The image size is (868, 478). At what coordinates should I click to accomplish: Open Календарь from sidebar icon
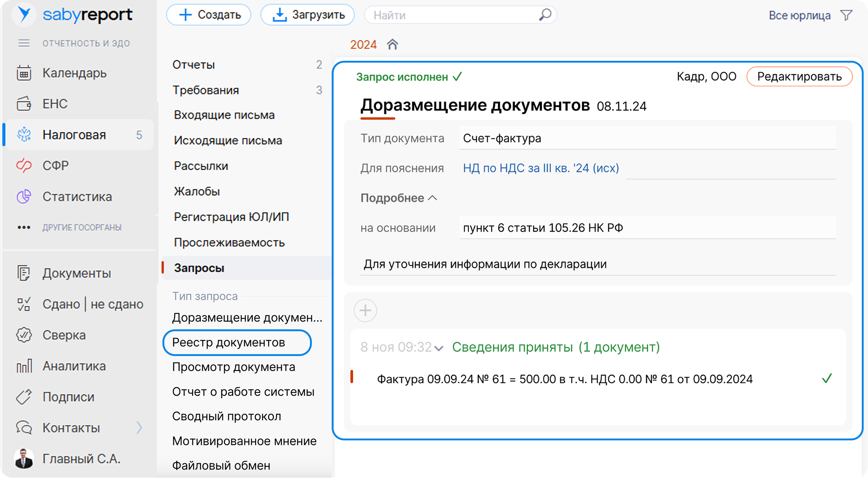pos(24,73)
